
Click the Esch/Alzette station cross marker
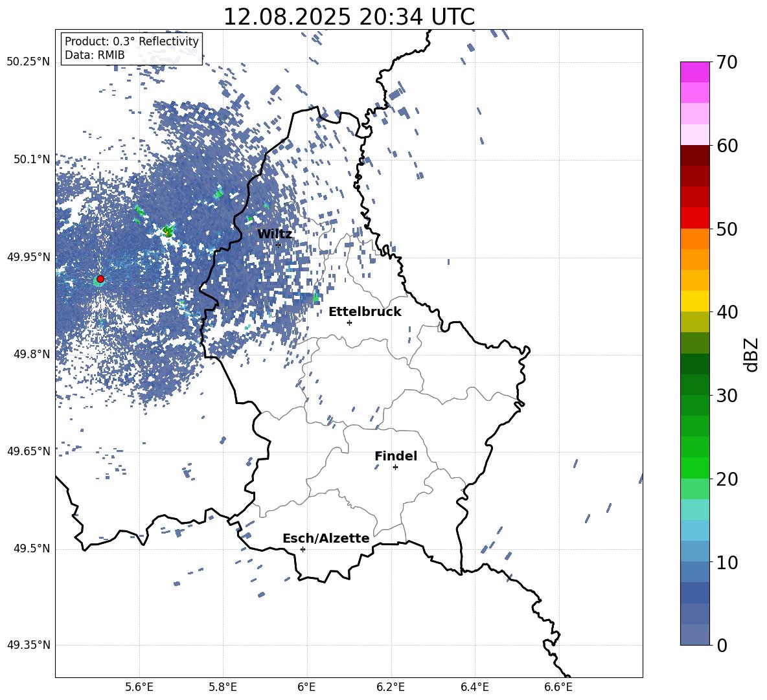point(303,549)
